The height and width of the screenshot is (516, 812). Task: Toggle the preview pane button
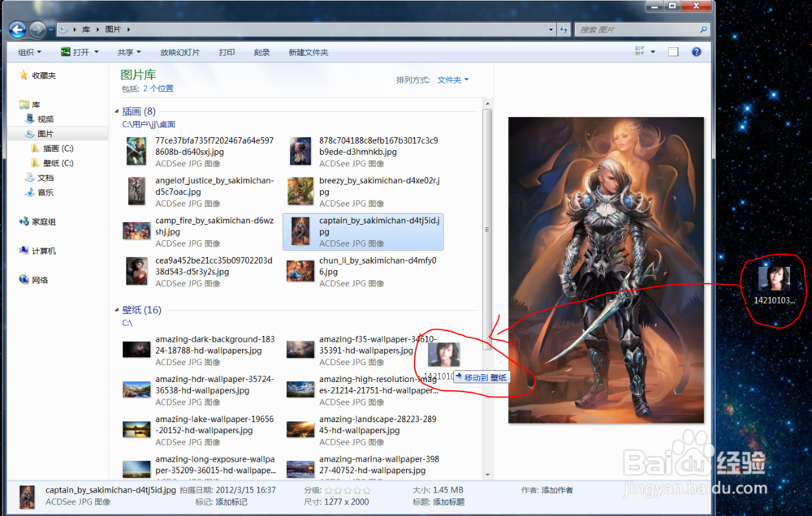(673, 52)
